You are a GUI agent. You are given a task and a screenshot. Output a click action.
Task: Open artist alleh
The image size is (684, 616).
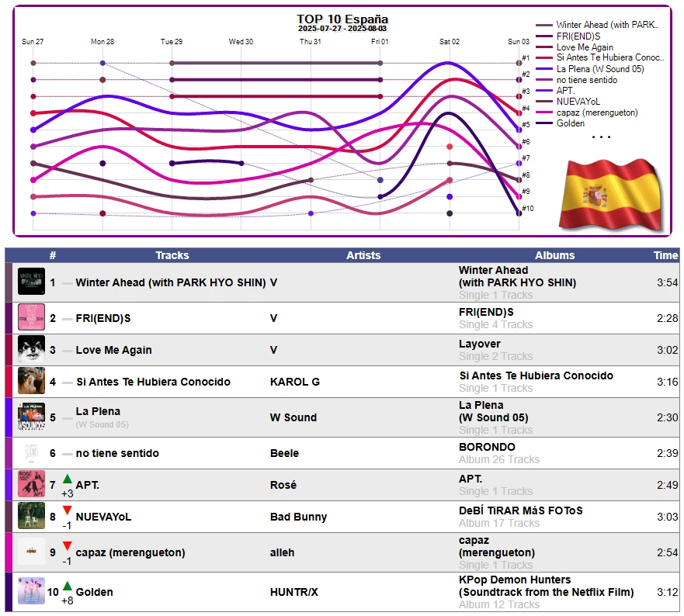pyautogui.click(x=283, y=552)
